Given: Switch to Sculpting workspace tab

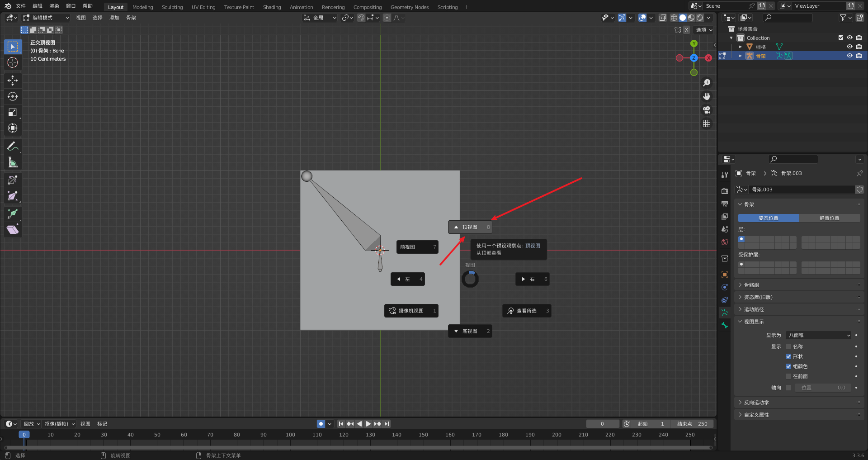Looking at the screenshot, I should (x=172, y=7).
